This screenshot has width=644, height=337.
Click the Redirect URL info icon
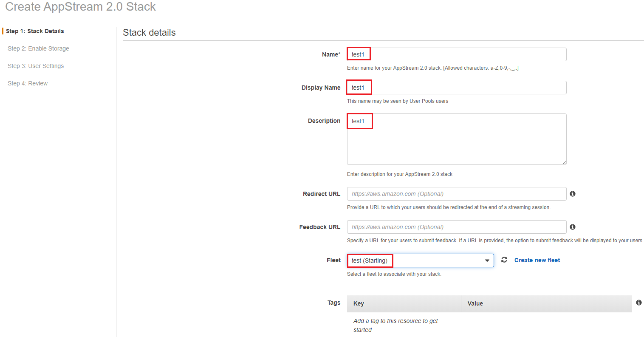(573, 194)
